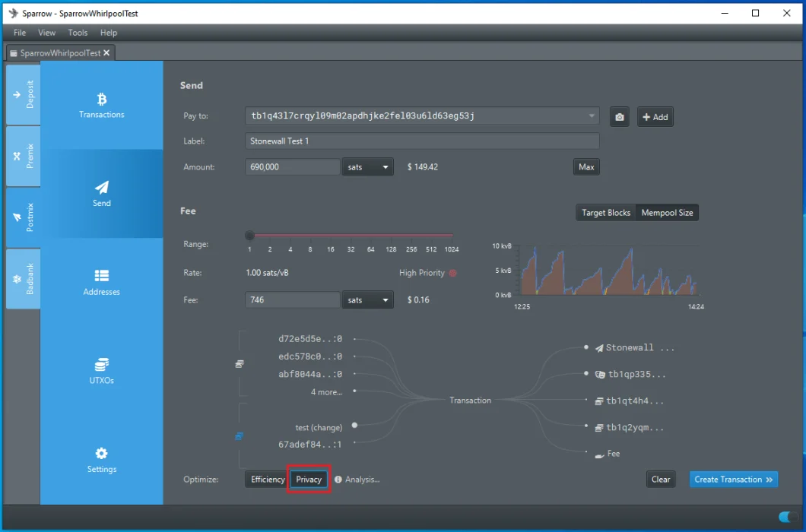
Task: Click the Analysis info icon
Action: coord(338,480)
